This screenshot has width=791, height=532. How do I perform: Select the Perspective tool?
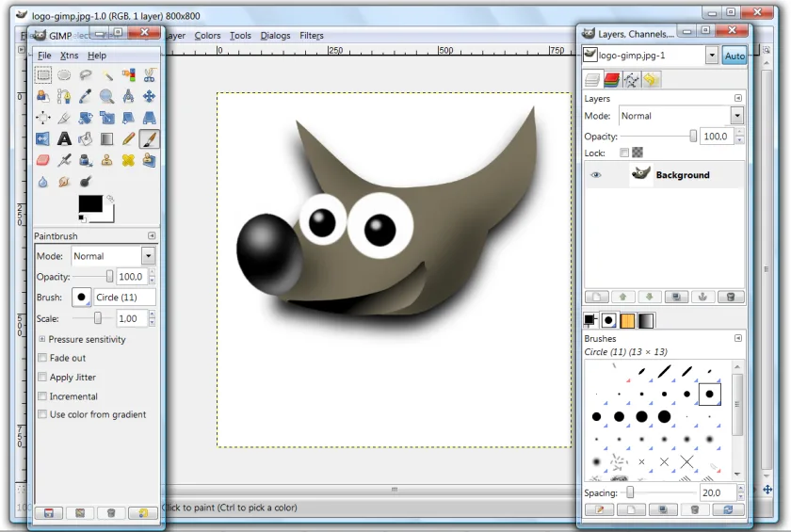point(150,118)
